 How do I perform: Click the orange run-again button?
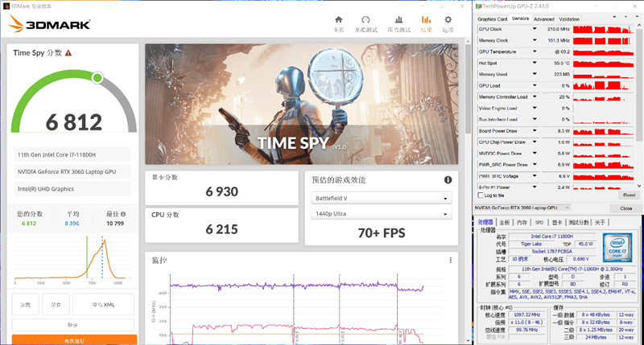[74, 340]
